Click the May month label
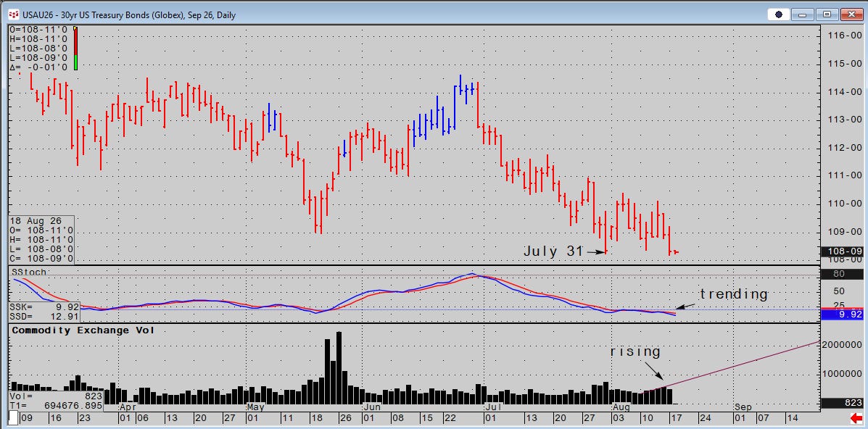868x429 pixels. [x=256, y=407]
